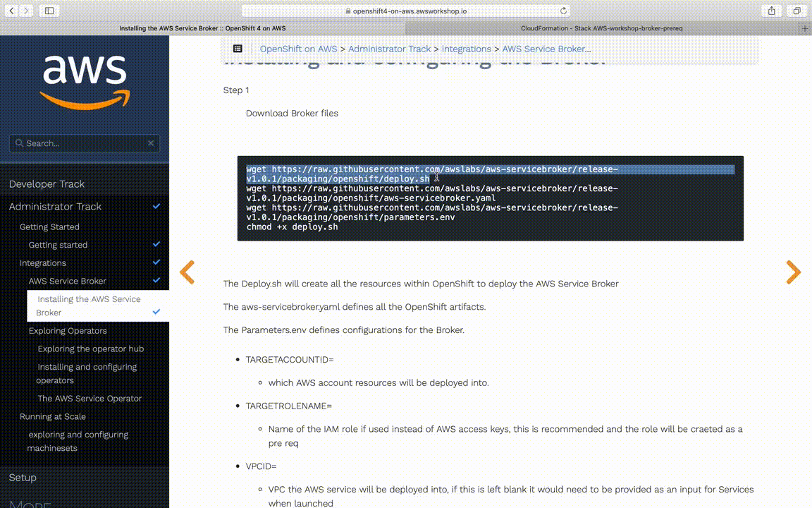Screen dimensions: 812x508
Task: Open Exploring the operator hub page
Action: tap(91, 349)
